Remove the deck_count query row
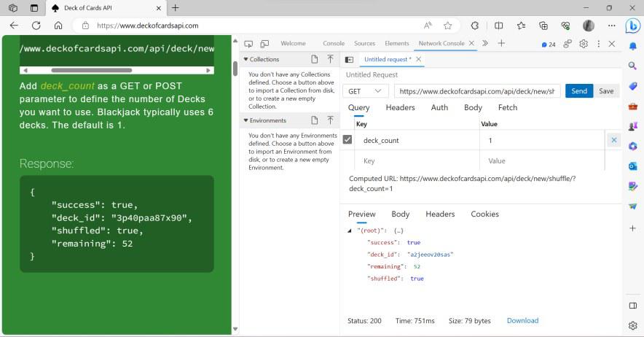 613,140
